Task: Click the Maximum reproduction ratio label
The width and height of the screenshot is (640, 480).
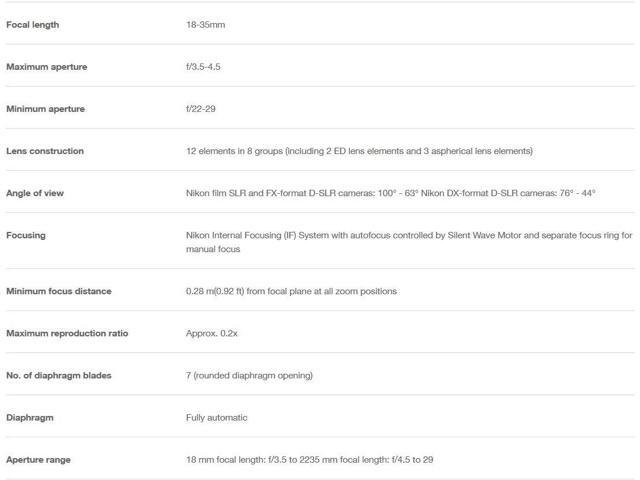Action: point(67,333)
